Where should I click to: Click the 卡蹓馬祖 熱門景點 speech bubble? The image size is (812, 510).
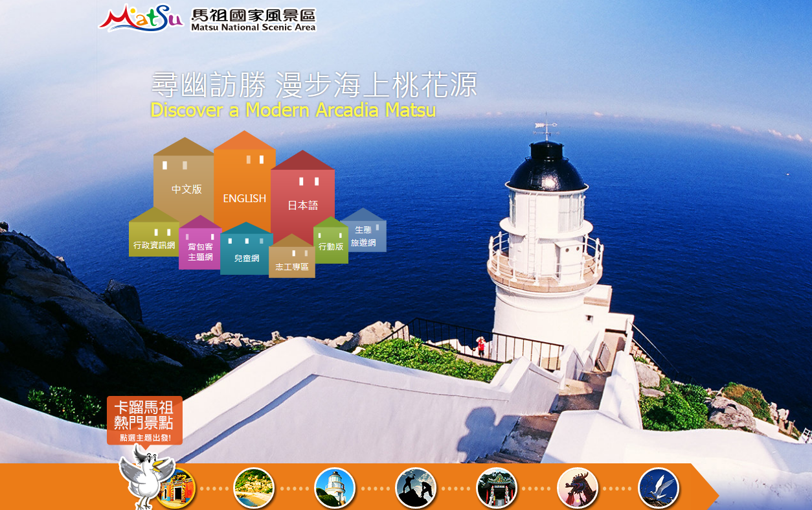(144, 420)
